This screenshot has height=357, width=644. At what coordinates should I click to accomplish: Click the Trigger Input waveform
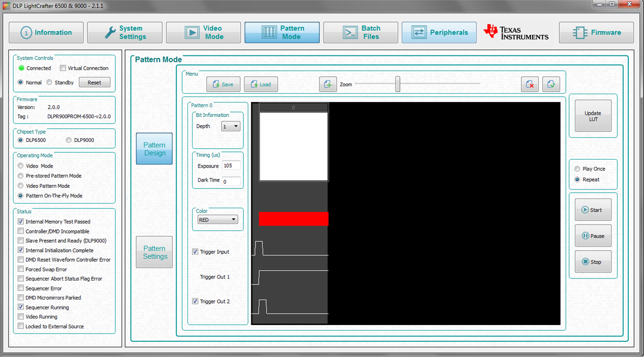[x=290, y=249]
